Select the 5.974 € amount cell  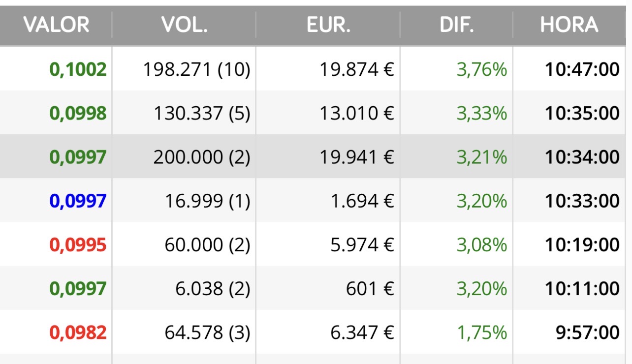pyautogui.click(x=362, y=244)
